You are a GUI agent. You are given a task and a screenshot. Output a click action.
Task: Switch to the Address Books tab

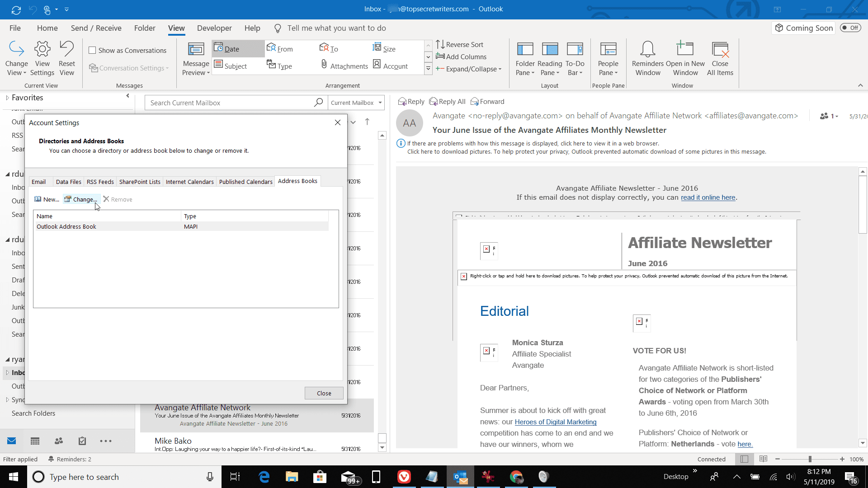(297, 181)
